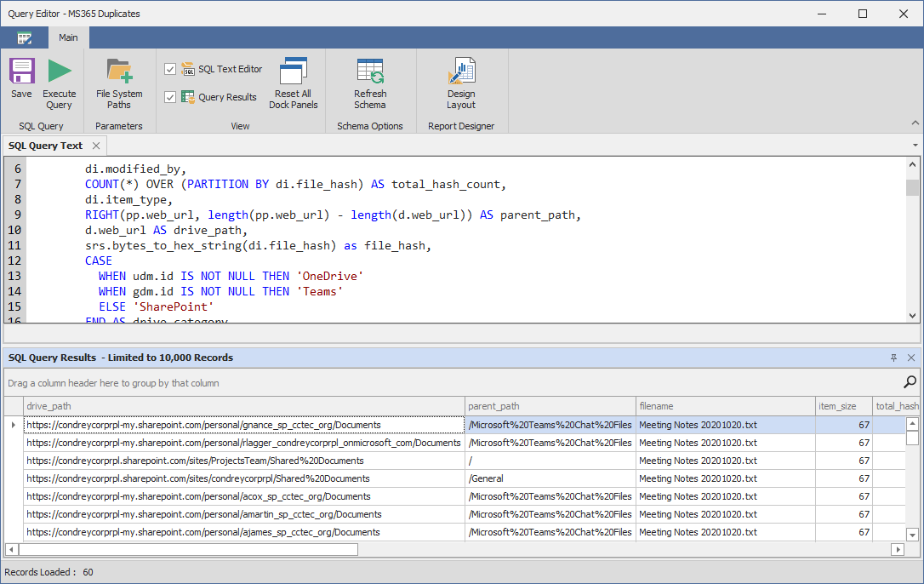Click the horizontal scrollbar right arrow
The image size is (924, 584).
click(899, 550)
